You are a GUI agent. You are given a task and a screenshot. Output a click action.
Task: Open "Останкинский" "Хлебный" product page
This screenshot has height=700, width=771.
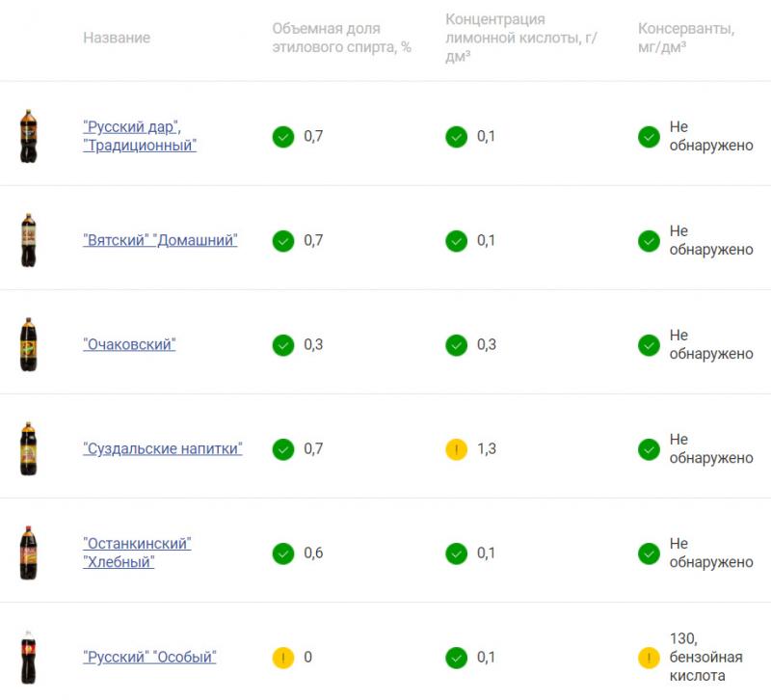point(137,552)
